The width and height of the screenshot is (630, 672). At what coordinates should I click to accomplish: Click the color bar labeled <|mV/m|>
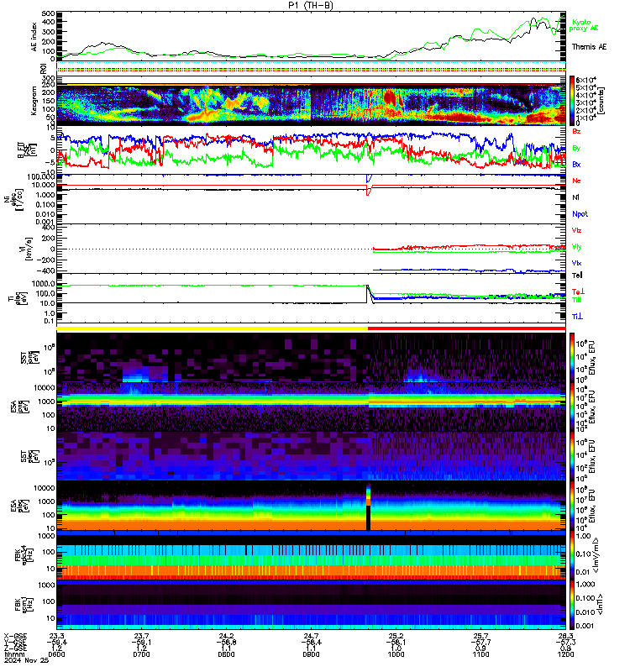click(x=572, y=556)
